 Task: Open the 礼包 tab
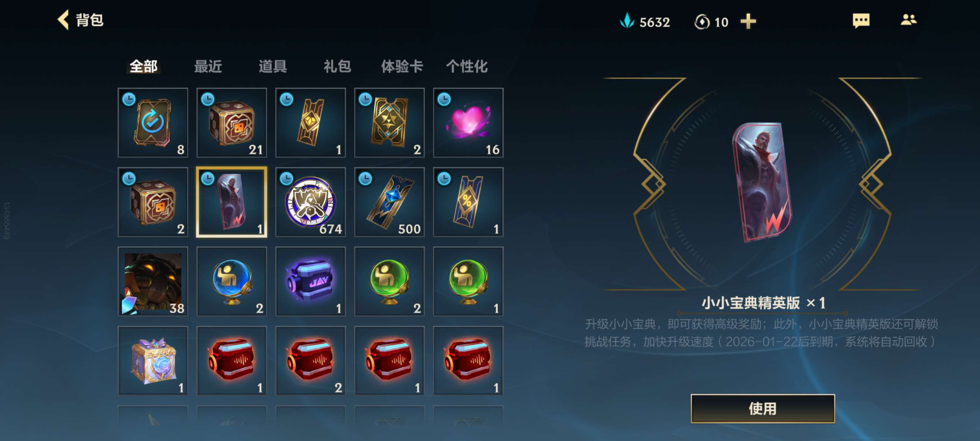click(337, 66)
